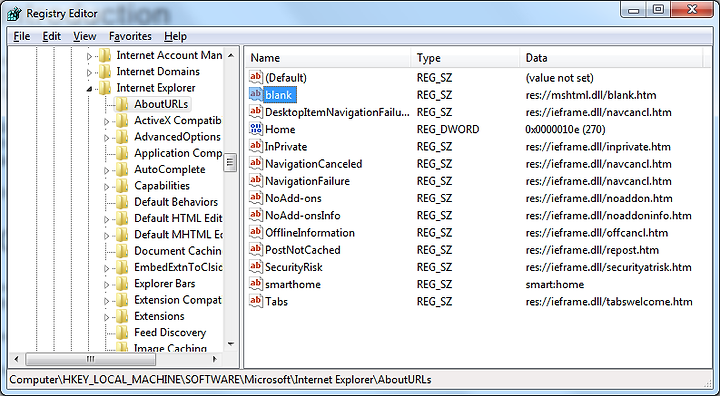This screenshot has height=396, width=720.
Task: Click the Internet Explorer folder icon
Action: pos(105,88)
